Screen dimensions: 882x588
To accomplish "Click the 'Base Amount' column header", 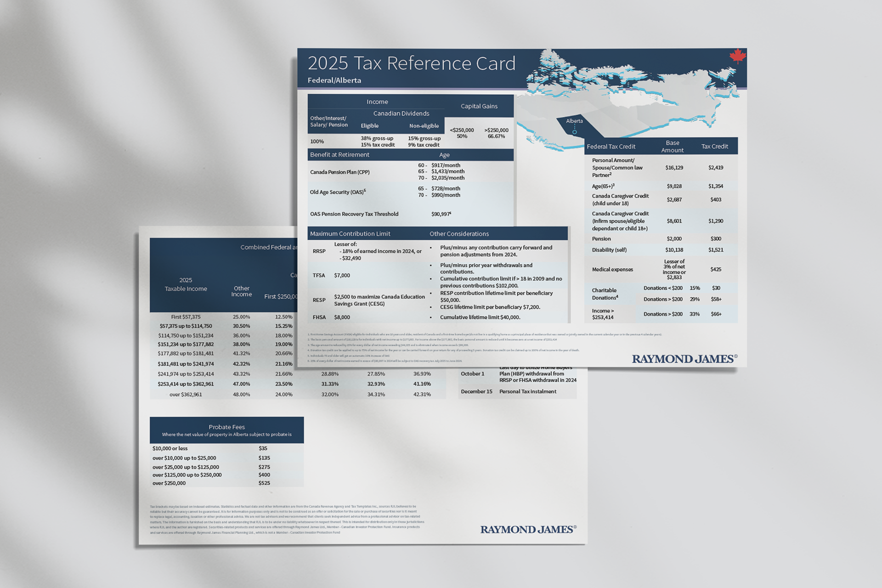I will pyautogui.click(x=672, y=147).
